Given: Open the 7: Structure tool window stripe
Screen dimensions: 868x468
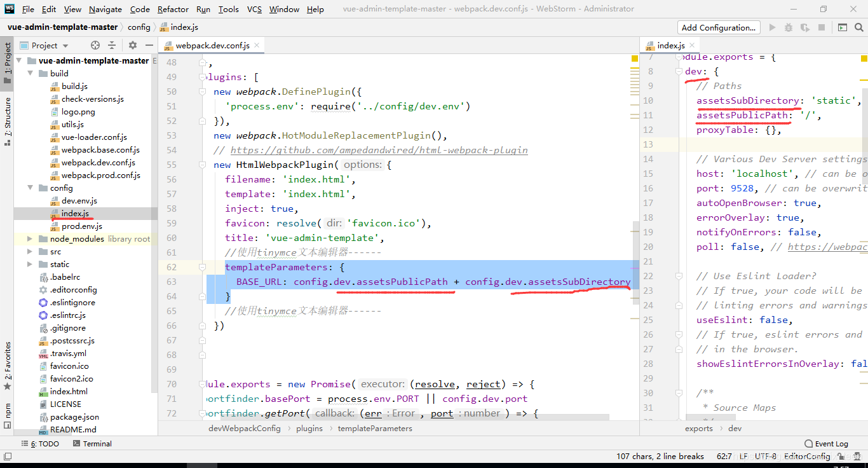Looking at the screenshot, I should [x=7, y=121].
